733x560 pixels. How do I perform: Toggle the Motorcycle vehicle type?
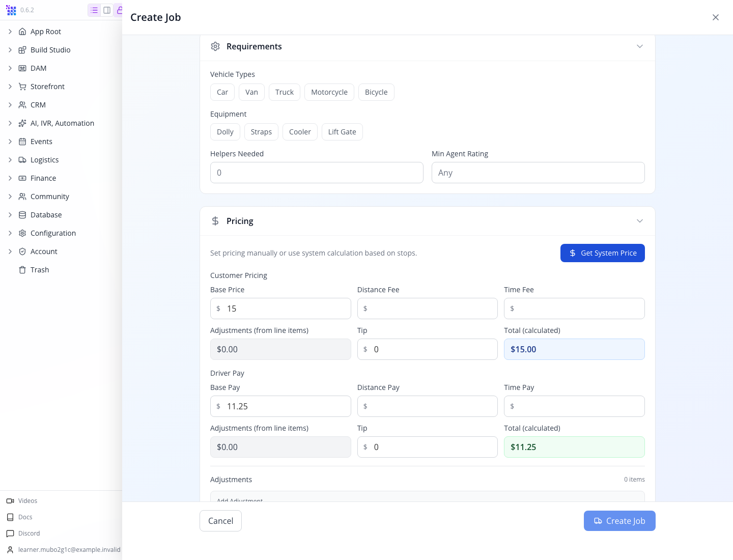click(x=329, y=92)
